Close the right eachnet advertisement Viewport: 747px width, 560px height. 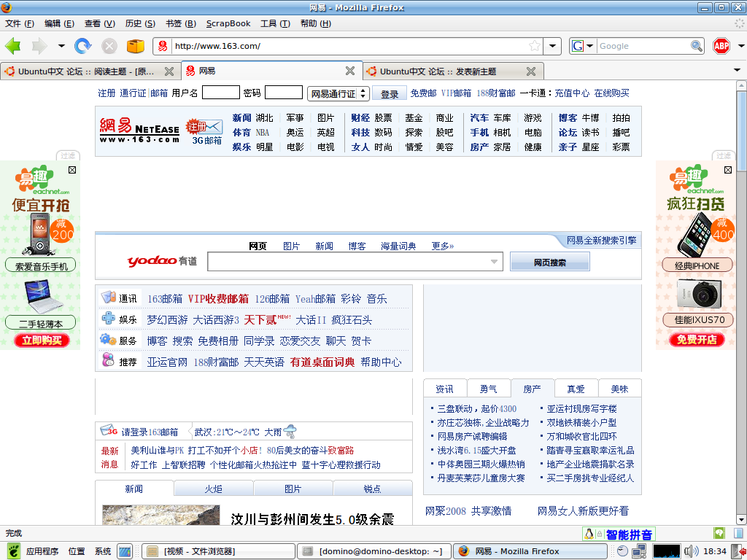[728, 170]
